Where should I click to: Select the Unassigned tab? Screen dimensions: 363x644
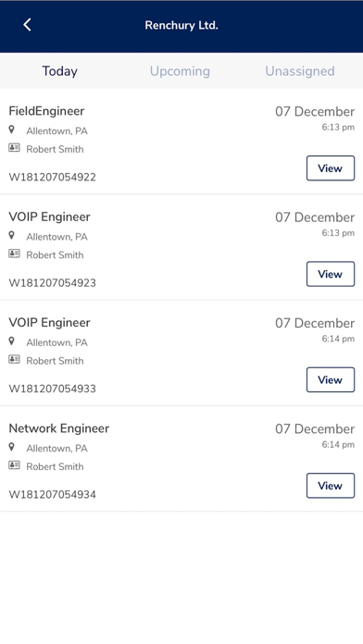[300, 71]
